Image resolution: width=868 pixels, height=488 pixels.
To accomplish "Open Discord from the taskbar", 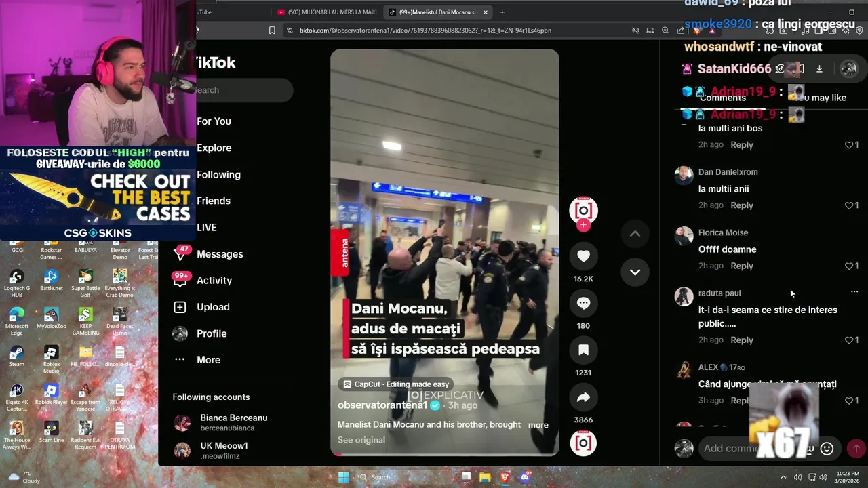I will click(x=524, y=477).
